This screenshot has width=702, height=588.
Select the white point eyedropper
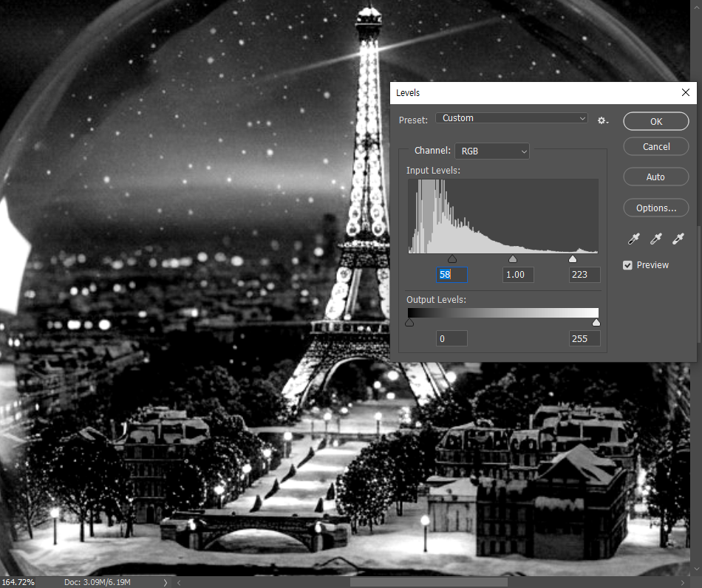point(678,239)
